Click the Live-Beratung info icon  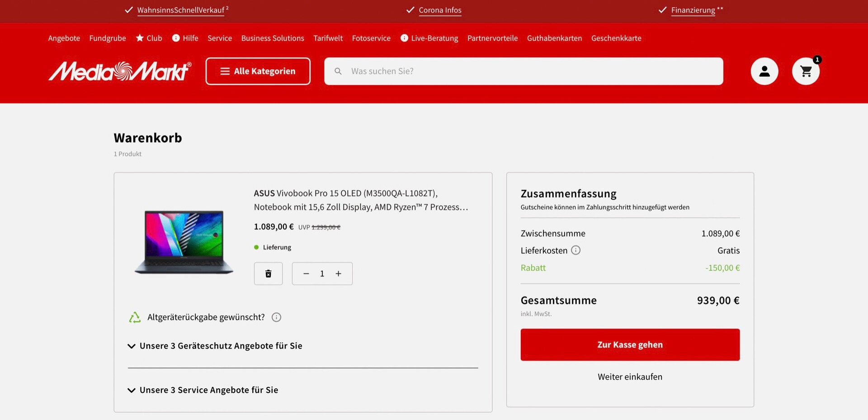(404, 38)
